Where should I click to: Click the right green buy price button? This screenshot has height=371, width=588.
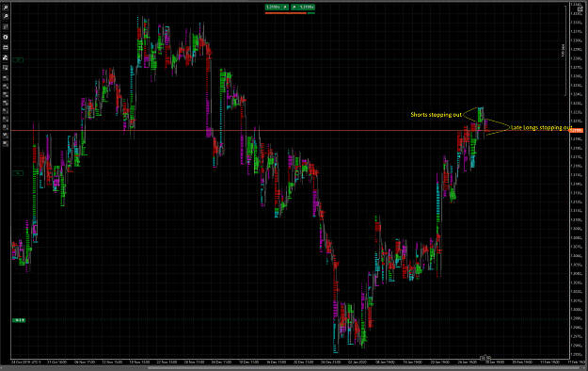coord(303,8)
